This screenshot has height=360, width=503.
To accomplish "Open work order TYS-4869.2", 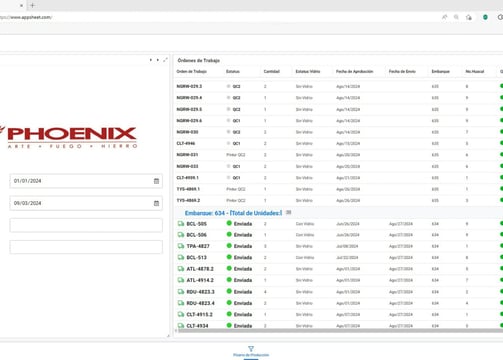I will click(188, 200).
